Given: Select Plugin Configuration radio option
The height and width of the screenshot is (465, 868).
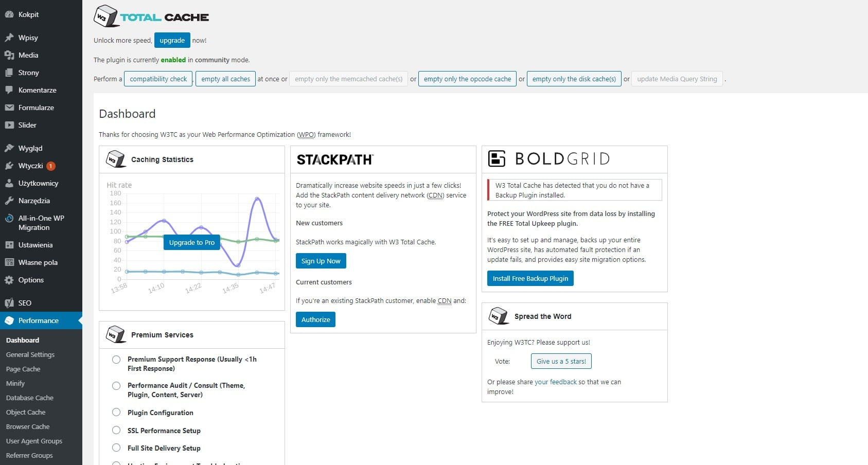Looking at the screenshot, I should 116,413.
